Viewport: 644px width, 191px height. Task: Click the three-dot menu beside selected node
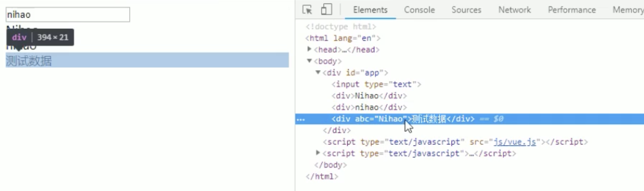coord(301,119)
